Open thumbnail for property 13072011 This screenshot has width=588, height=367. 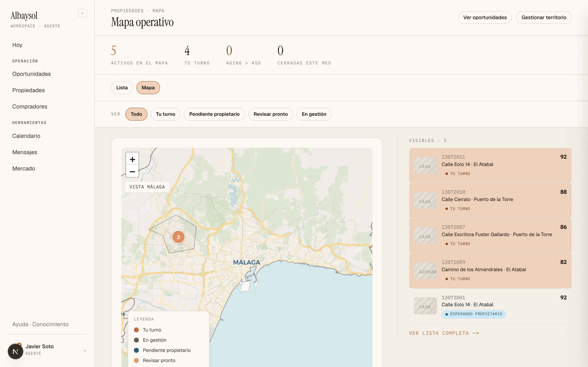click(425, 166)
